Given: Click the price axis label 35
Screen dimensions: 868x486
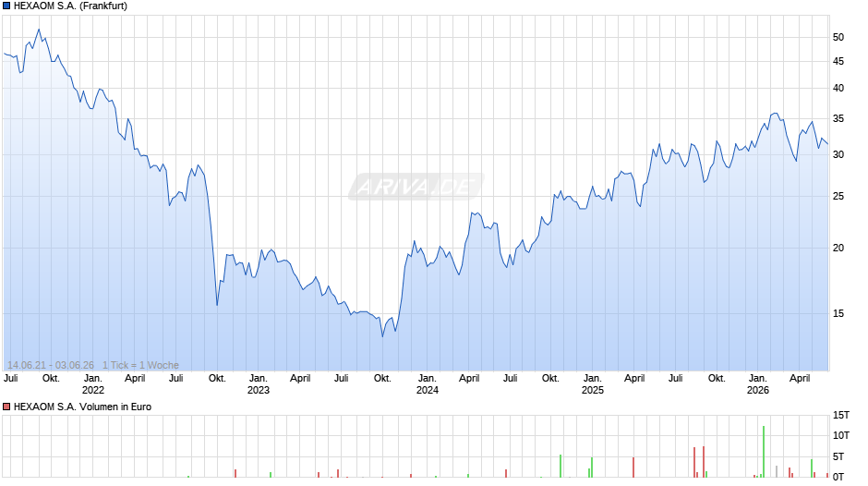Looking at the screenshot, I should 838,118.
